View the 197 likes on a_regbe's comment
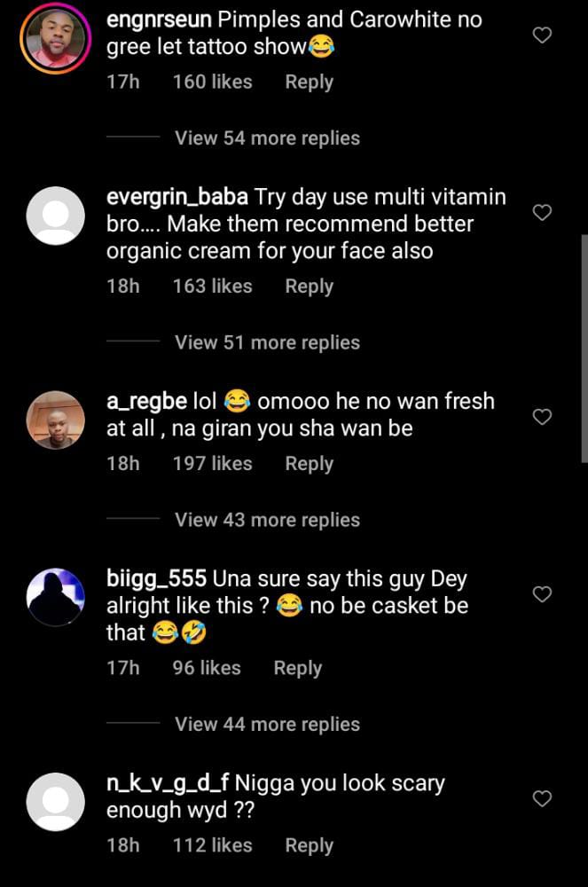The height and width of the screenshot is (887, 588). click(212, 464)
